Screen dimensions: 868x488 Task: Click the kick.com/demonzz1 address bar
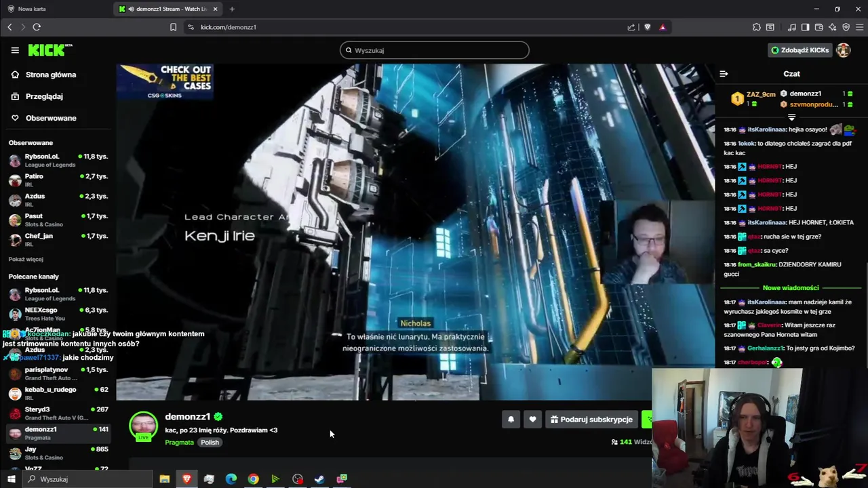(x=407, y=27)
